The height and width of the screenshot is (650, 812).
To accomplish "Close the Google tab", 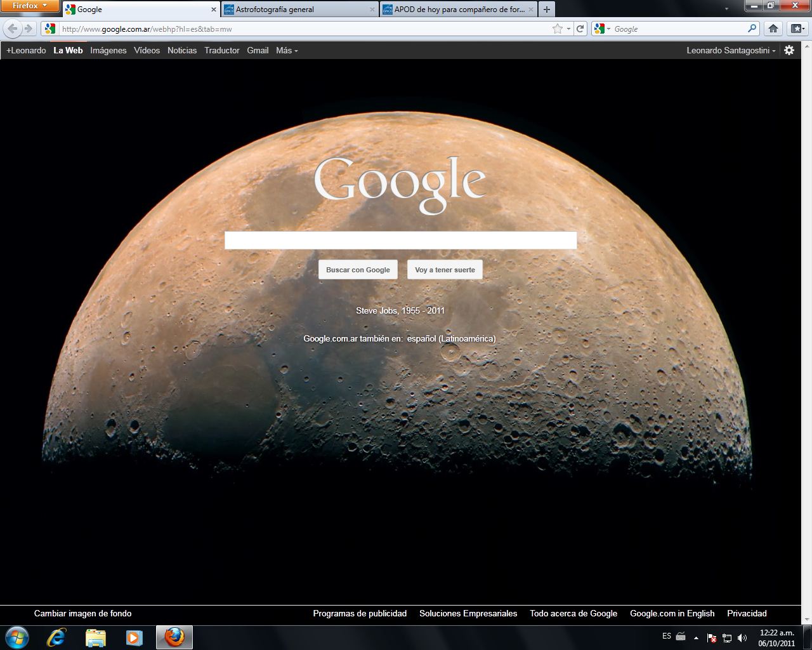I will click(214, 10).
